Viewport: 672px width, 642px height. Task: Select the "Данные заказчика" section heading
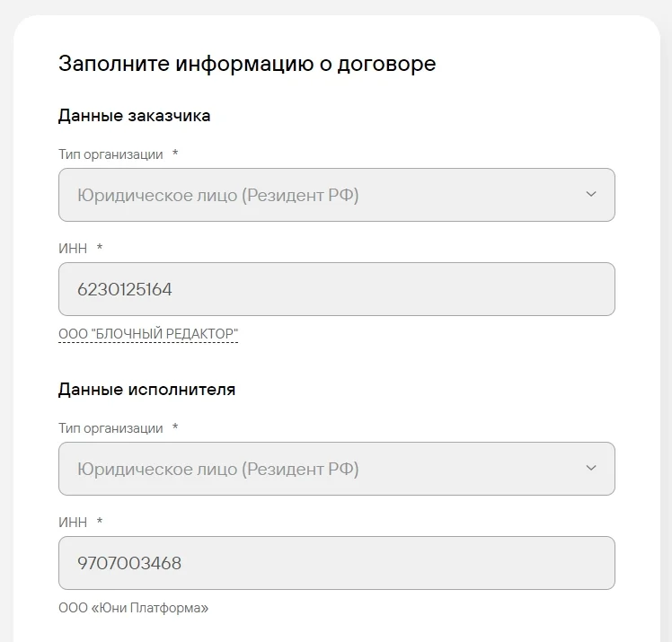click(135, 116)
